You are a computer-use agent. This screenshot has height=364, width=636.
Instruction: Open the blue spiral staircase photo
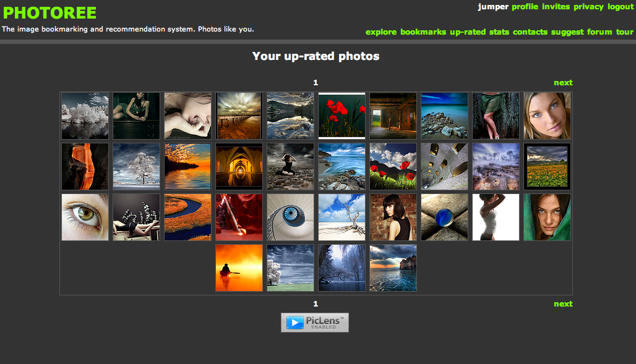290,218
